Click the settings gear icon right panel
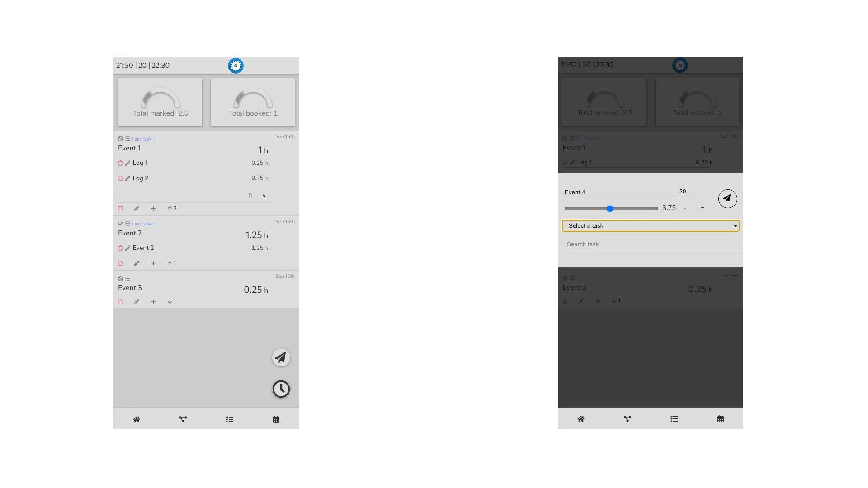The width and height of the screenshot is (868, 488). (679, 65)
